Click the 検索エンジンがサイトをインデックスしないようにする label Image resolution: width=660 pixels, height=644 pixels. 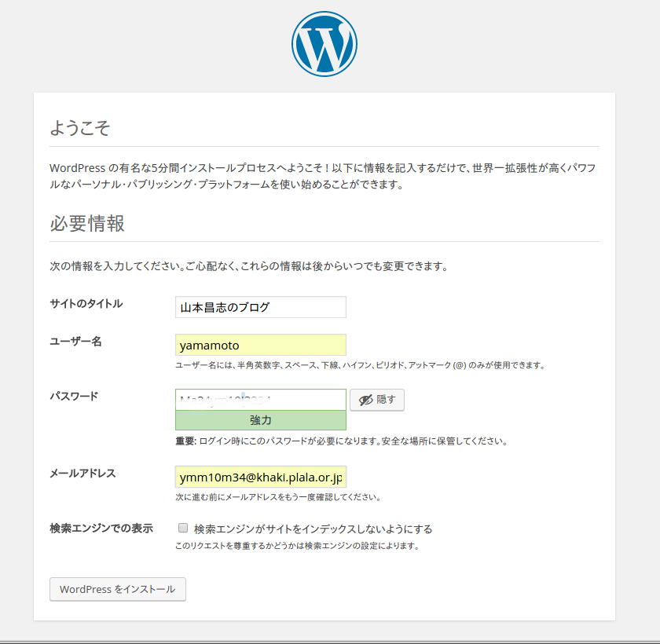coord(313,529)
